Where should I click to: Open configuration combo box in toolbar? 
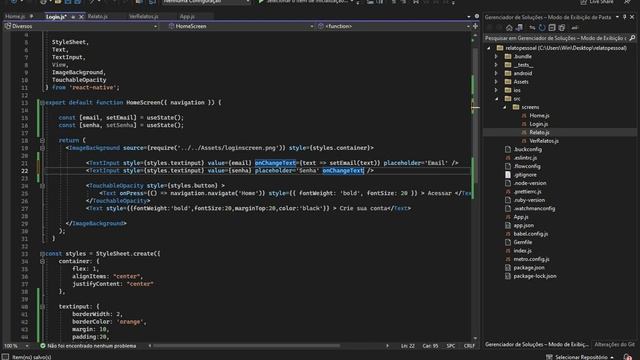point(206,2)
